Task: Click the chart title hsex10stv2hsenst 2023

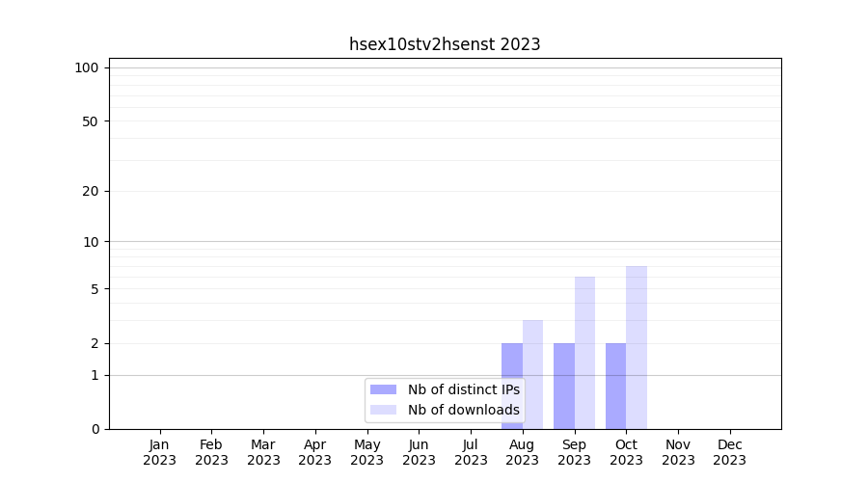Action: click(445, 44)
